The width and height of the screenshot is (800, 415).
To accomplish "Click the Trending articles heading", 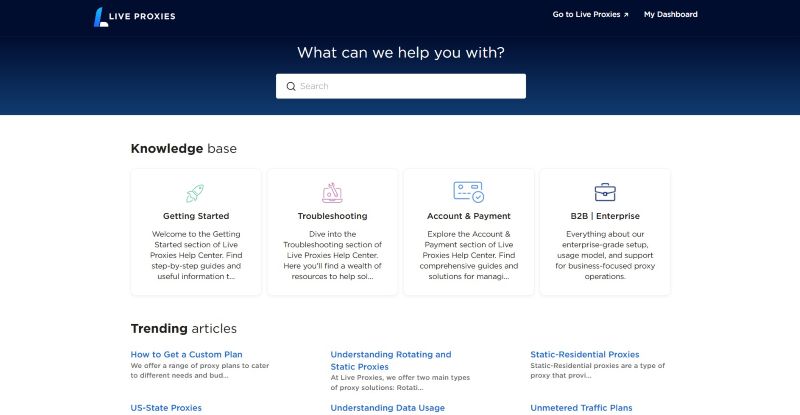I will point(184,328).
